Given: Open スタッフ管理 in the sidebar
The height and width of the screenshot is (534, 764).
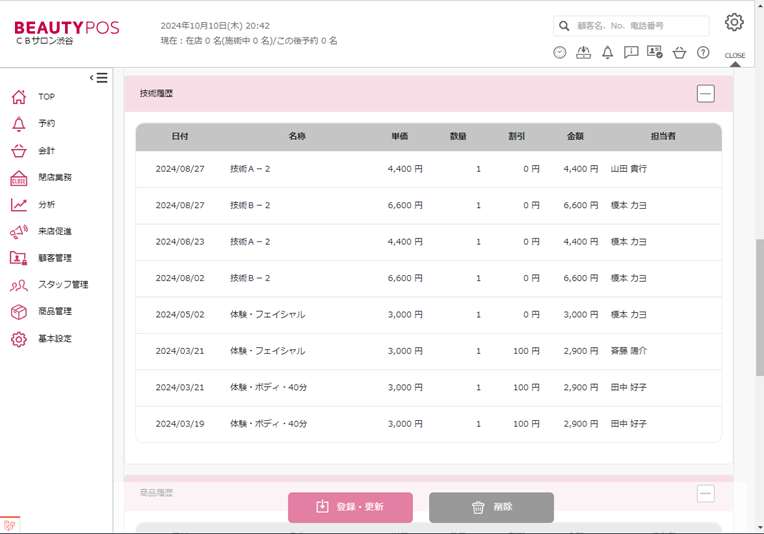Looking at the screenshot, I should tap(63, 285).
